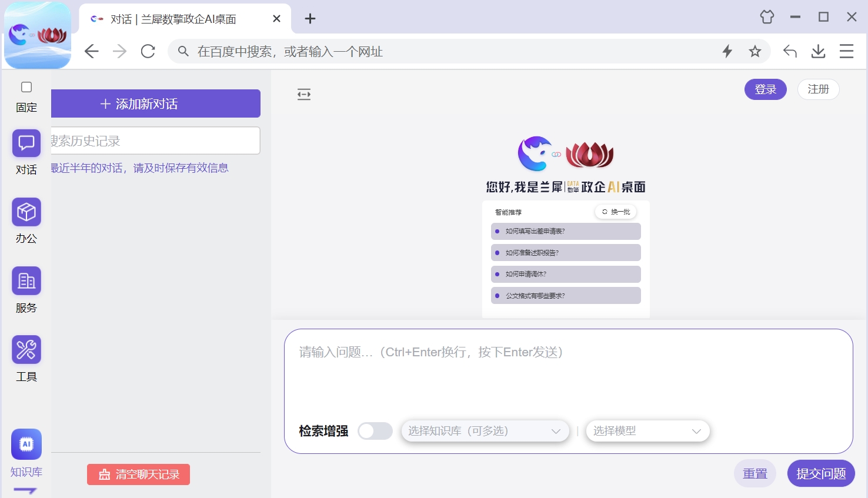The width and height of the screenshot is (868, 498).
Task: Click the 提交问题 submit button
Action: (821, 473)
